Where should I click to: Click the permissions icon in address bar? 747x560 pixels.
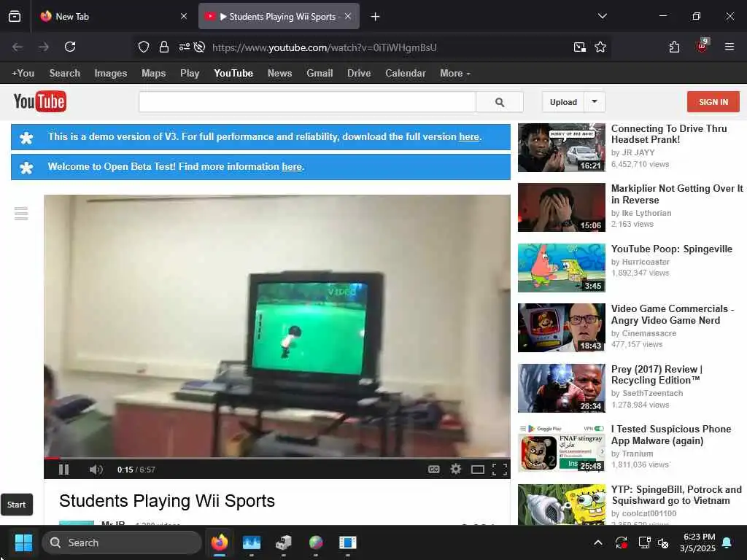click(x=184, y=47)
